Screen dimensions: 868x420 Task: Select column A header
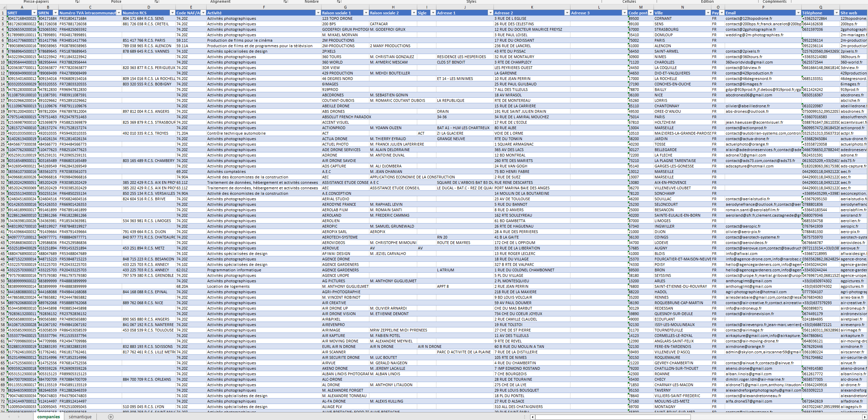(22, 7)
